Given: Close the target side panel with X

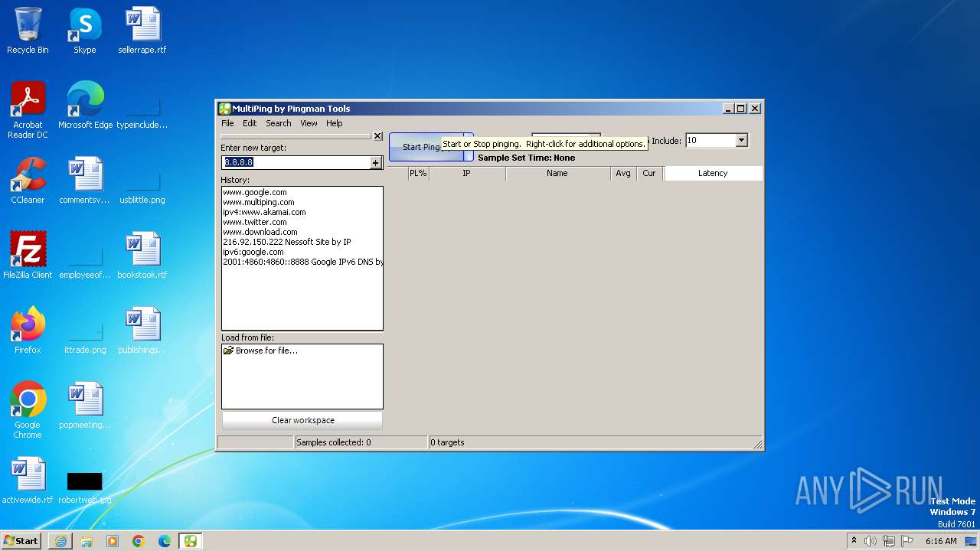Looking at the screenshot, I should click(377, 136).
